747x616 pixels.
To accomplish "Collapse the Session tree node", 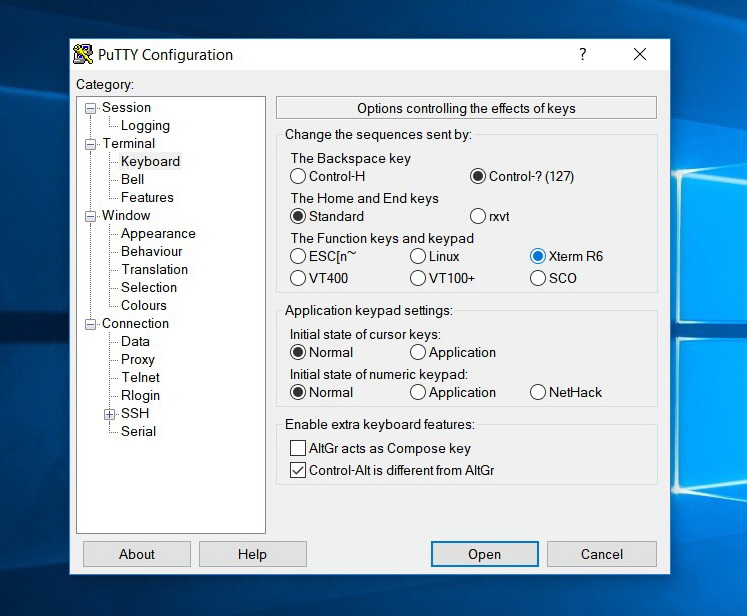I will pyautogui.click(x=90, y=109).
